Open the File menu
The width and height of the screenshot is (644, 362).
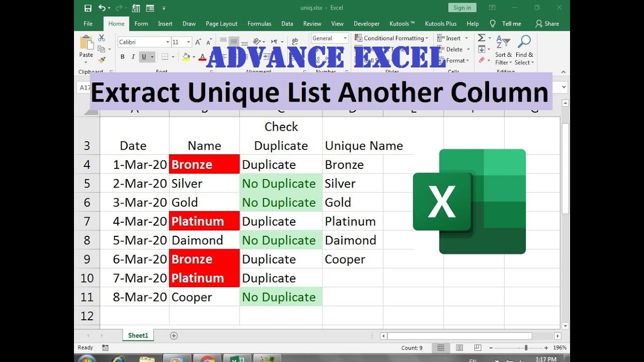[88, 24]
